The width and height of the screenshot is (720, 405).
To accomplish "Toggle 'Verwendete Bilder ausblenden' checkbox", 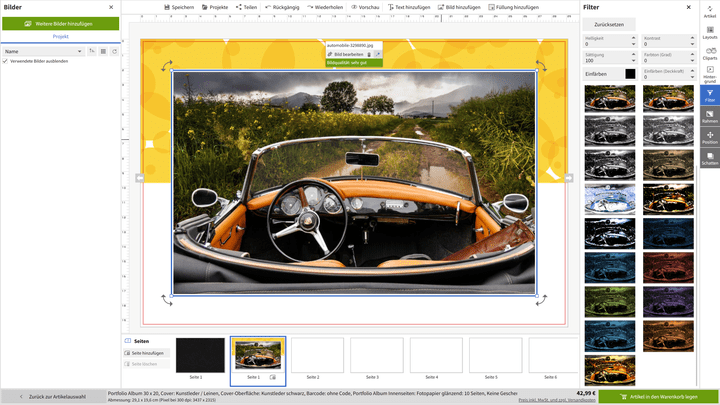I will click(x=6, y=61).
